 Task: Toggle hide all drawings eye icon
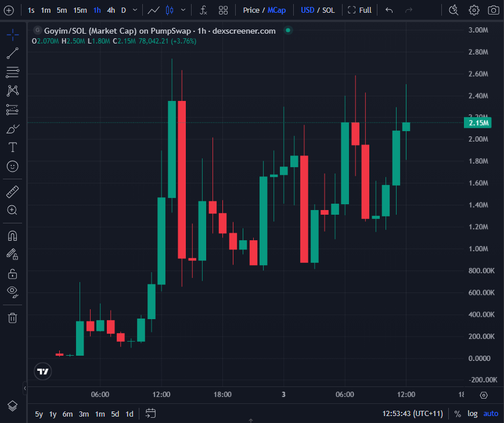13,292
